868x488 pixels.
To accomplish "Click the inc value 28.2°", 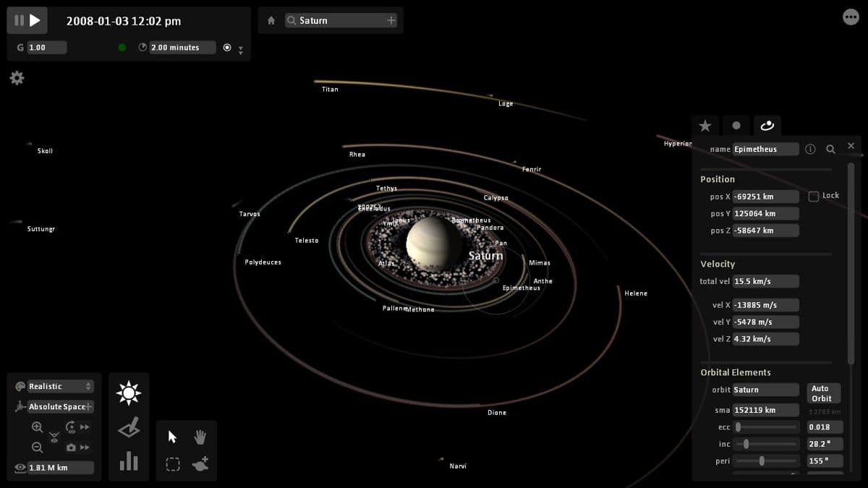I will 823,444.
